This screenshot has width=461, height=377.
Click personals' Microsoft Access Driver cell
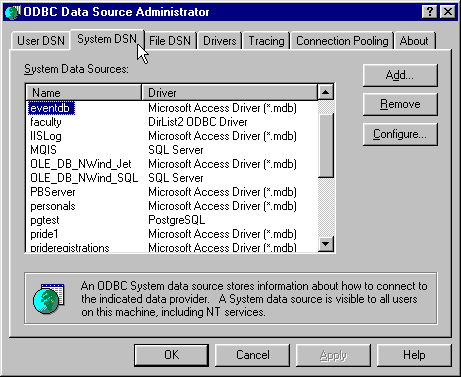(x=222, y=206)
